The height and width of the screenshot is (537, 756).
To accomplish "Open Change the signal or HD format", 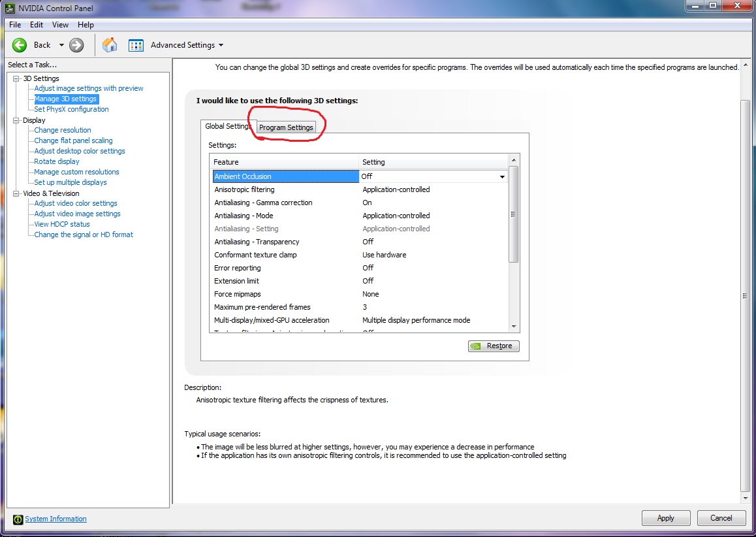I will [84, 235].
